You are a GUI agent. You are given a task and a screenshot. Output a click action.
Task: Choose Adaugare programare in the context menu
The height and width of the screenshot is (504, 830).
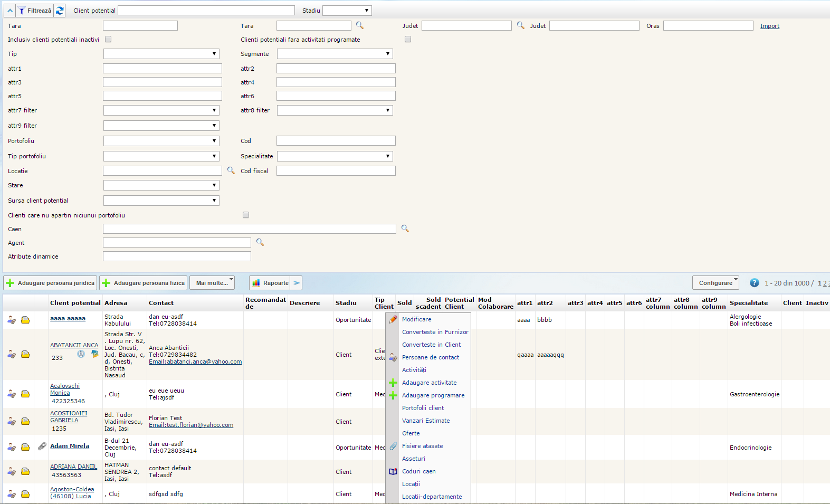pos(433,395)
